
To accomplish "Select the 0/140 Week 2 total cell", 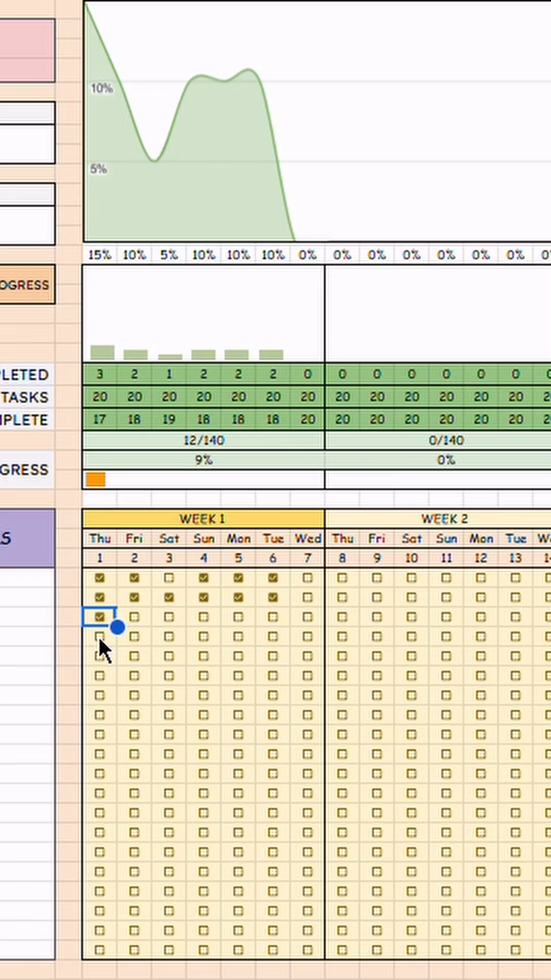I will coord(445,440).
